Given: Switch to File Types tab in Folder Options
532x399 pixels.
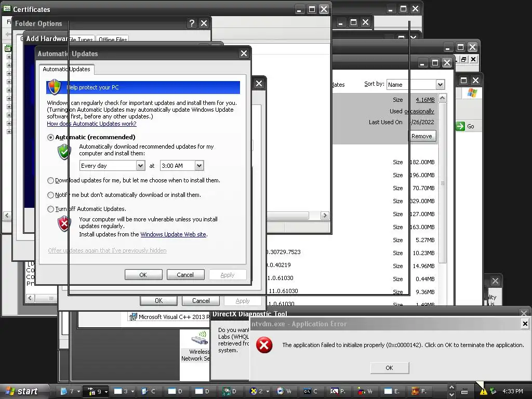Looking at the screenshot, I should click(81, 39).
